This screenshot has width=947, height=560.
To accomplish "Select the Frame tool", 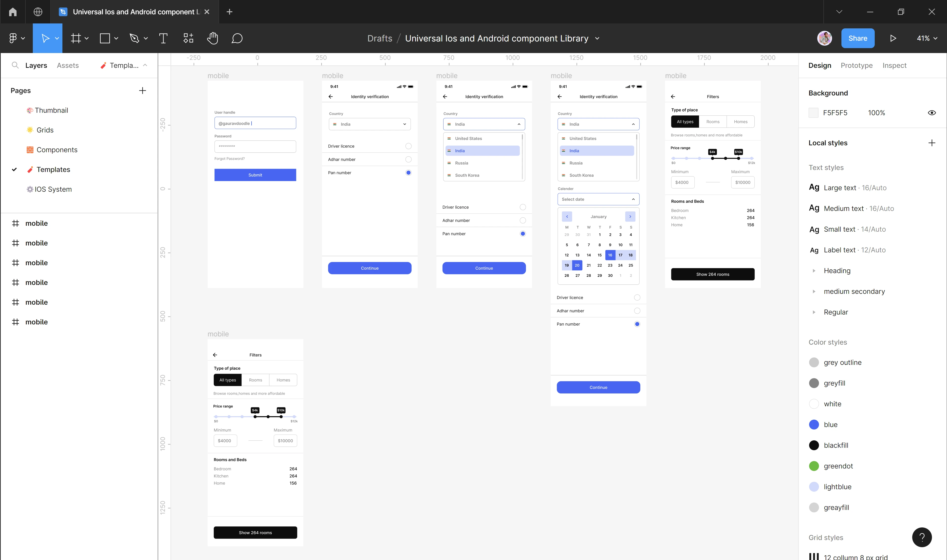I will [x=76, y=38].
